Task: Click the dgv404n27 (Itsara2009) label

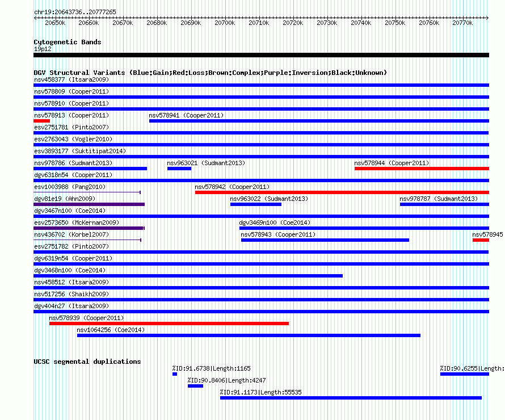Action: coord(71,306)
